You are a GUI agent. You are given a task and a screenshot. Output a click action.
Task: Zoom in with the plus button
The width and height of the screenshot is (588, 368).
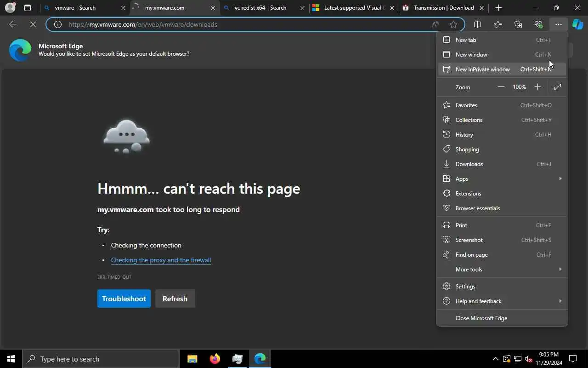pyautogui.click(x=537, y=87)
